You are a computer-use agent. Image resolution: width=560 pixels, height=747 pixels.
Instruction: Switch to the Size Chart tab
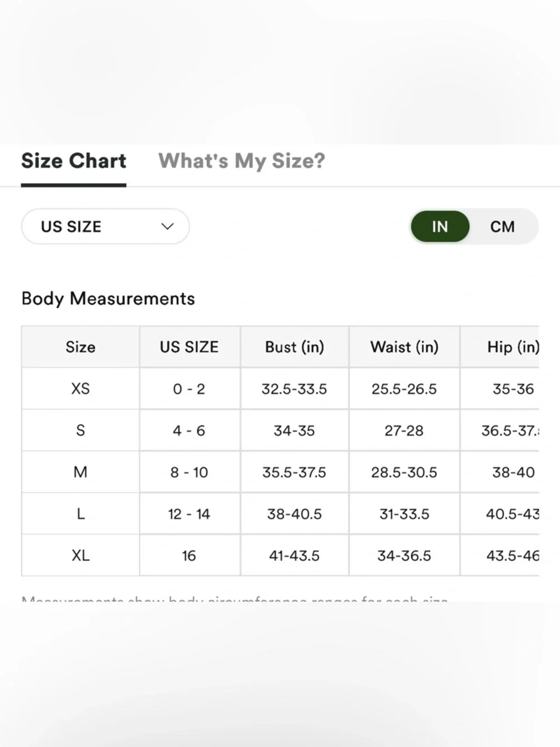pyautogui.click(x=73, y=161)
